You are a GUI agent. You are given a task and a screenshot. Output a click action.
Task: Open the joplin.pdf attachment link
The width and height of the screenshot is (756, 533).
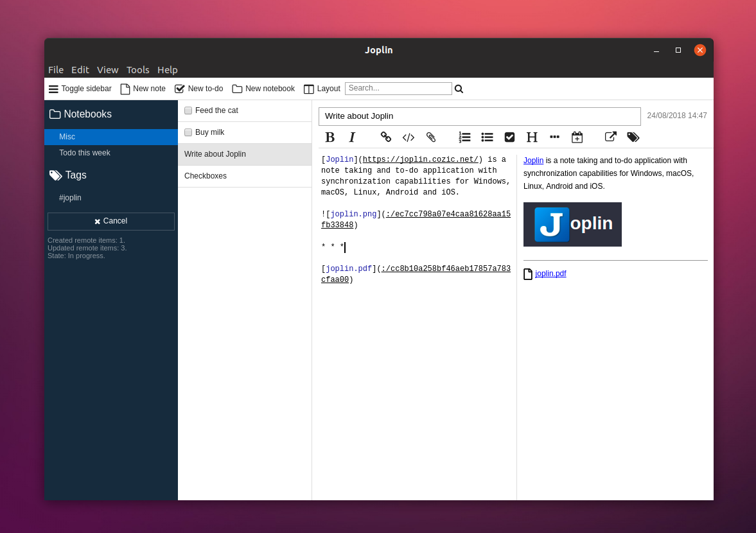click(550, 273)
